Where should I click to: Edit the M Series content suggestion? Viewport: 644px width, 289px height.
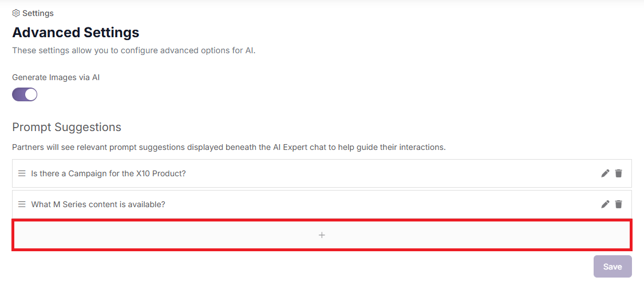(605, 204)
